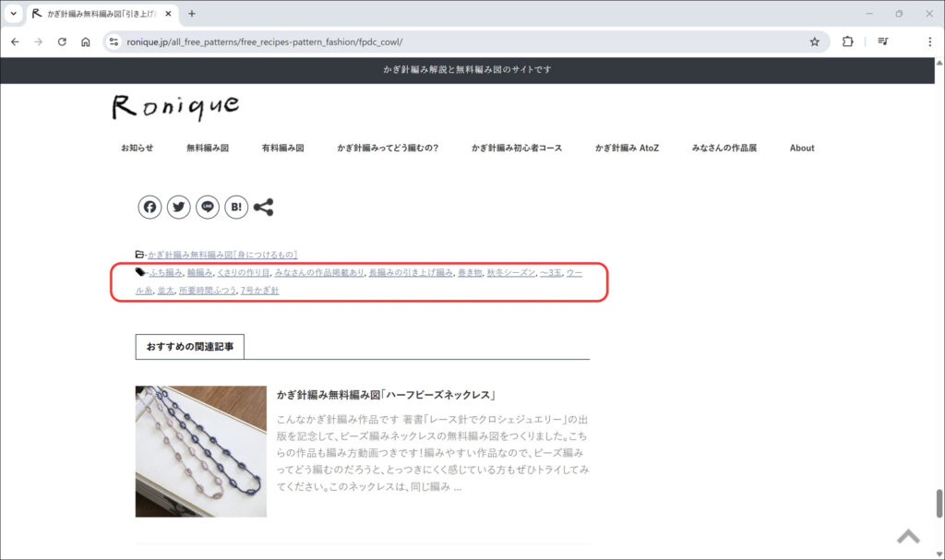The image size is (945, 560).
Task: Click the ふち編み tag link
Action: tap(166, 273)
